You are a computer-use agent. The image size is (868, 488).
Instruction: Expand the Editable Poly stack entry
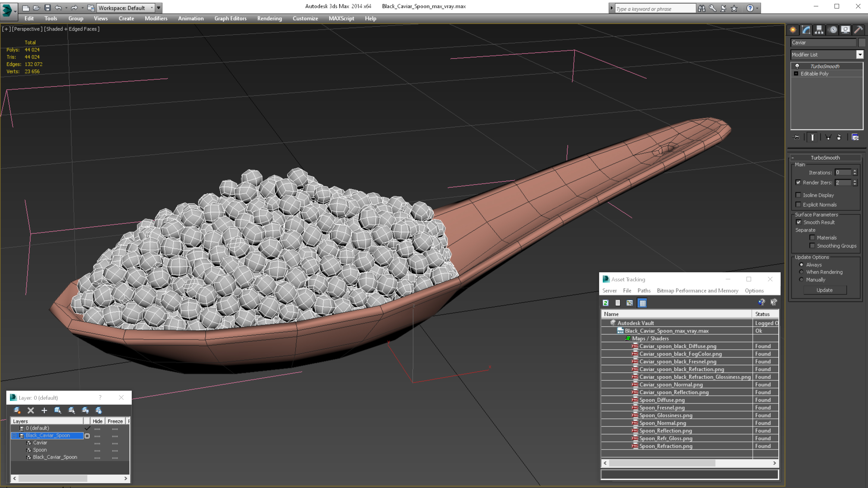[796, 74]
